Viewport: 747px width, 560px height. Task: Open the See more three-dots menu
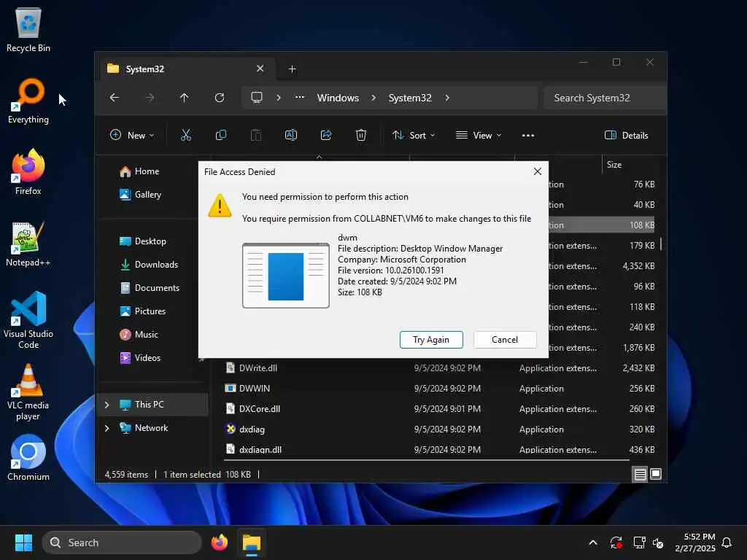(528, 136)
